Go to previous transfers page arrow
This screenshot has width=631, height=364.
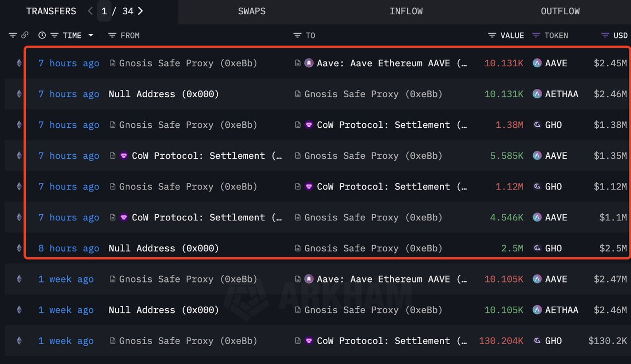90,11
